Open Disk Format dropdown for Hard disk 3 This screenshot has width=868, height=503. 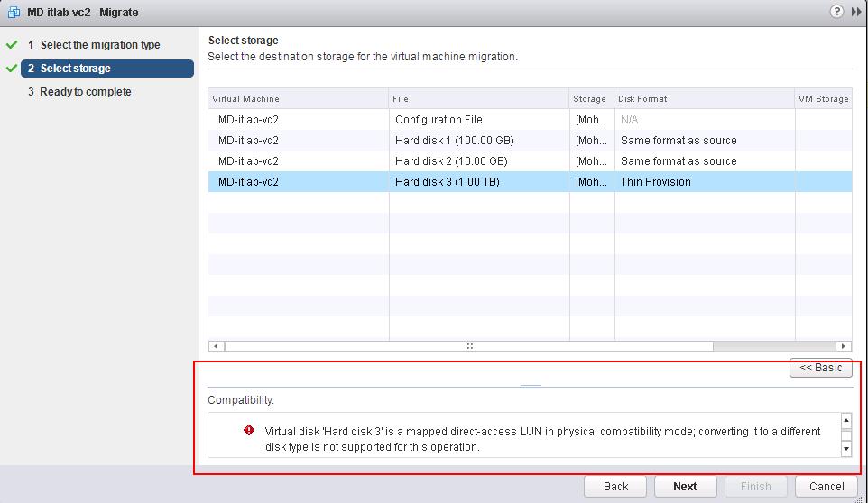[705, 182]
